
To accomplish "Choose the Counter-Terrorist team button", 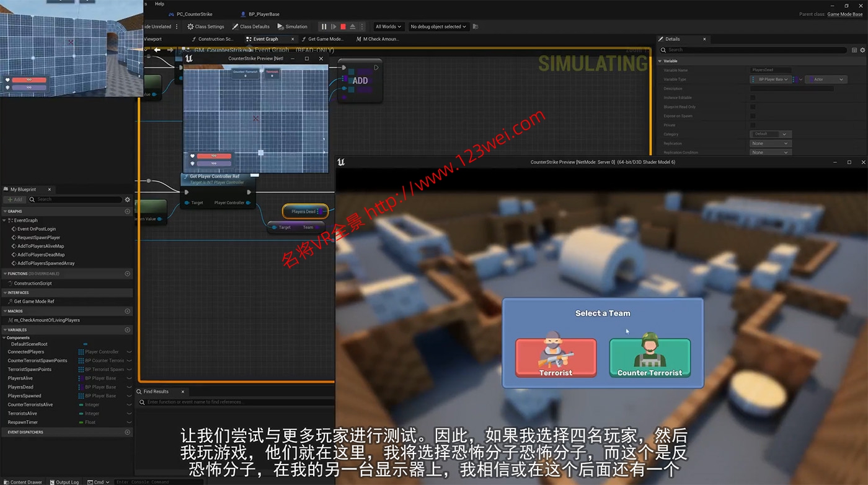I will [x=649, y=357].
